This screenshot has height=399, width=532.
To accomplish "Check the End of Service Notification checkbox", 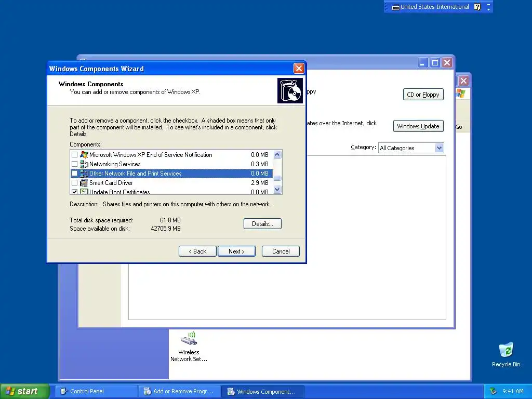I will [75, 155].
